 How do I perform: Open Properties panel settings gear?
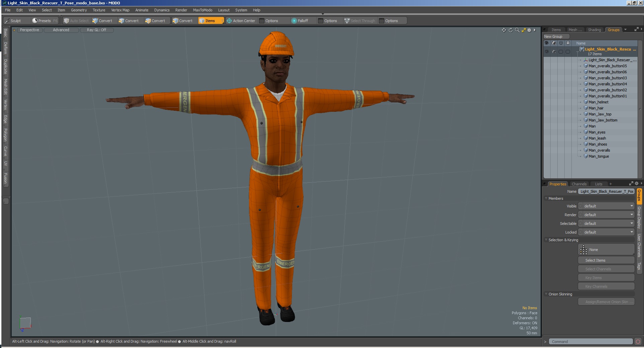pyautogui.click(x=637, y=183)
